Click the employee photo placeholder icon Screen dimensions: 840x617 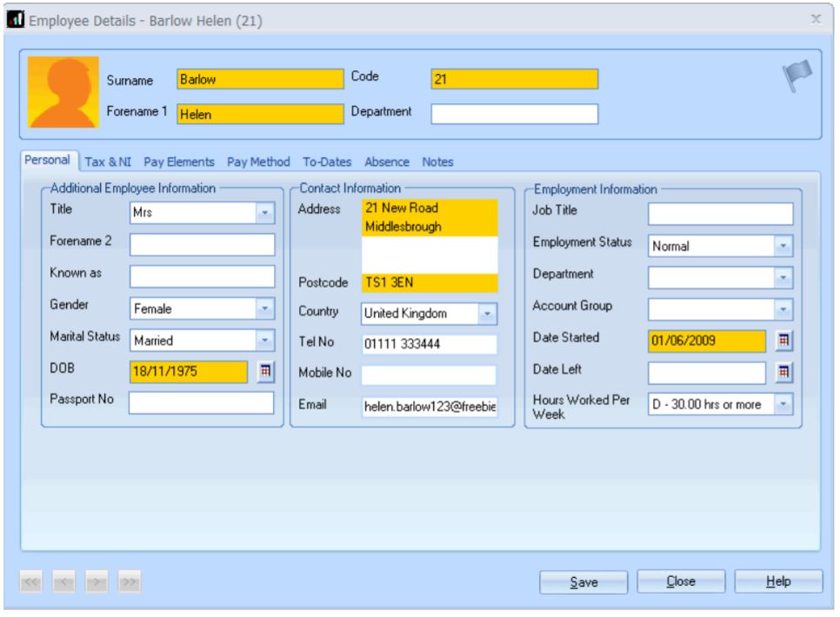[63, 92]
